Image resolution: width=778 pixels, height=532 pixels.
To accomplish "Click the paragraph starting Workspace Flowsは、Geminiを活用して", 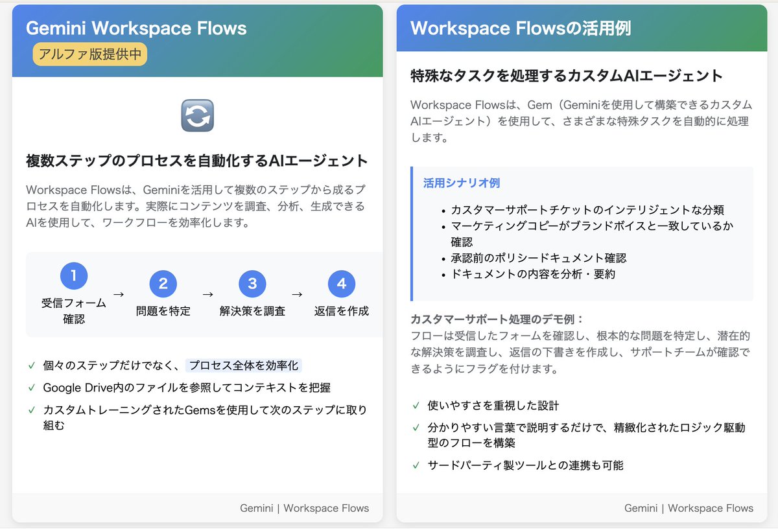I will [x=196, y=207].
